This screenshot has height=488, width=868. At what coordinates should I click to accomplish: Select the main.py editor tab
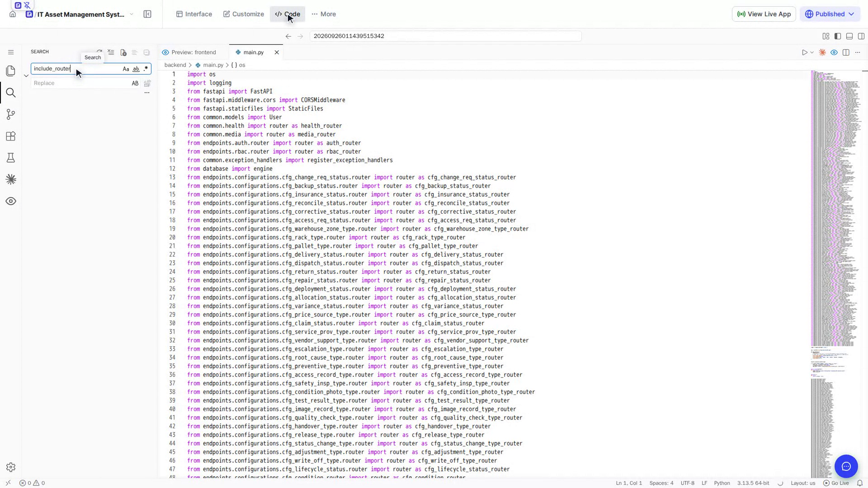(x=254, y=52)
